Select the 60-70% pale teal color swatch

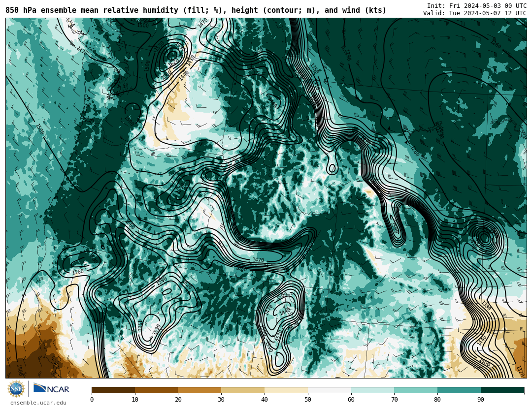click(372, 390)
